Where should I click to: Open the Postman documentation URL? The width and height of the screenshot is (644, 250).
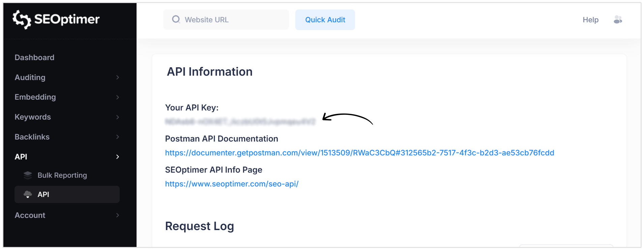(359, 153)
